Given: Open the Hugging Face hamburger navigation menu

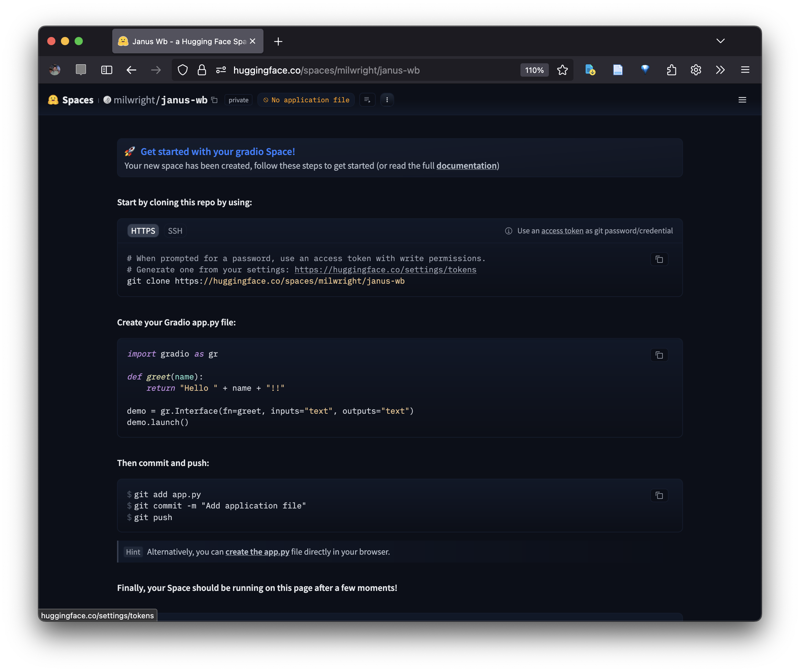Looking at the screenshot, I should click(742, 100).
